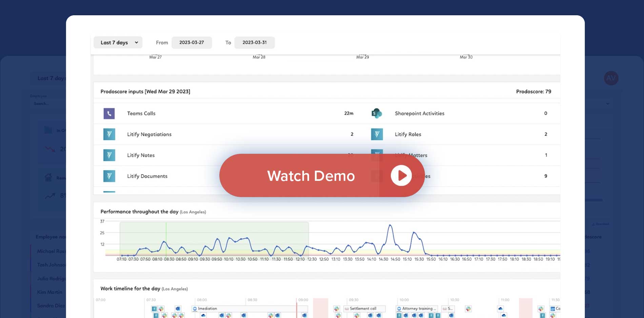Click the 'Work timeline for the day' heading

point(130,289)
